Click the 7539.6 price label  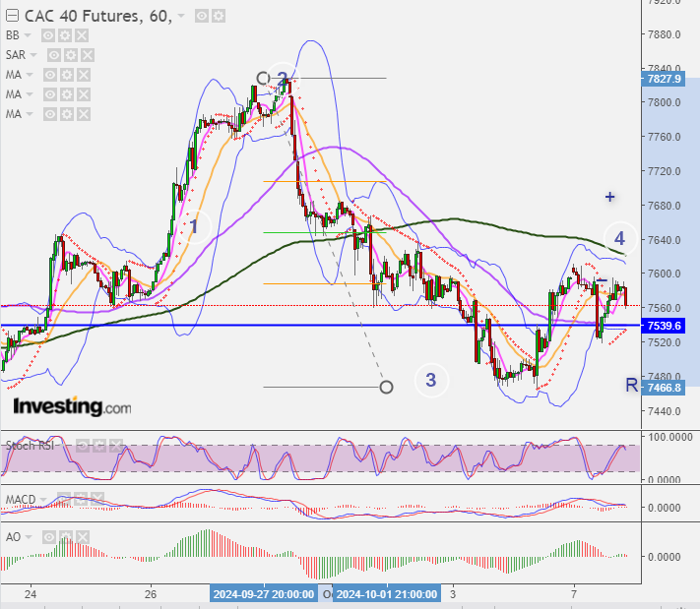[664, 326]
